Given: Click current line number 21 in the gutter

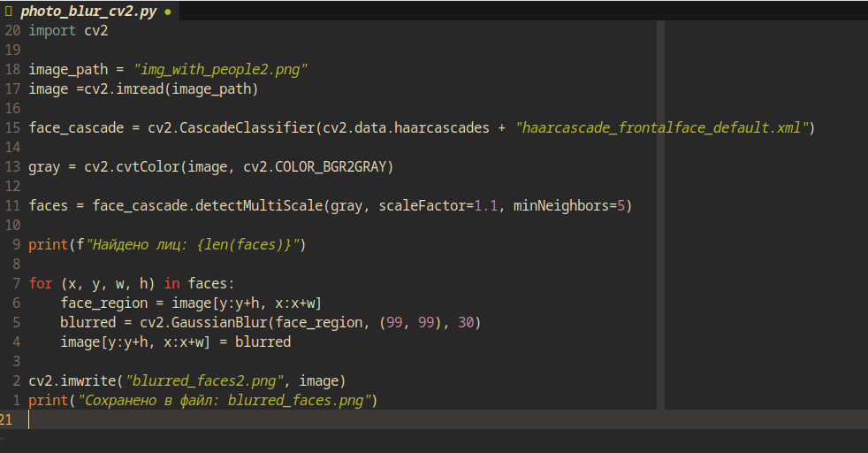Looking at the screenshot, I should 7,419.
